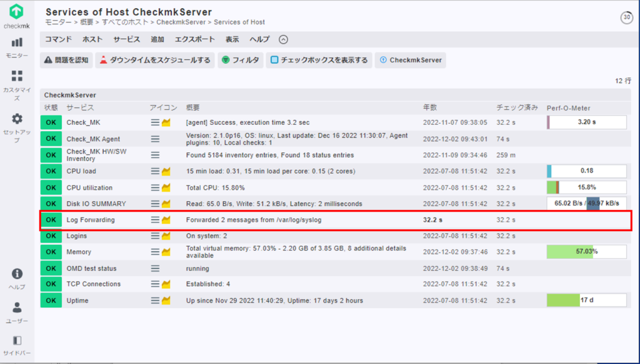Screen dimensions: 640x364
Task: Sort by the Perf-O-Meter column header
Action: (x=569, y=108)
